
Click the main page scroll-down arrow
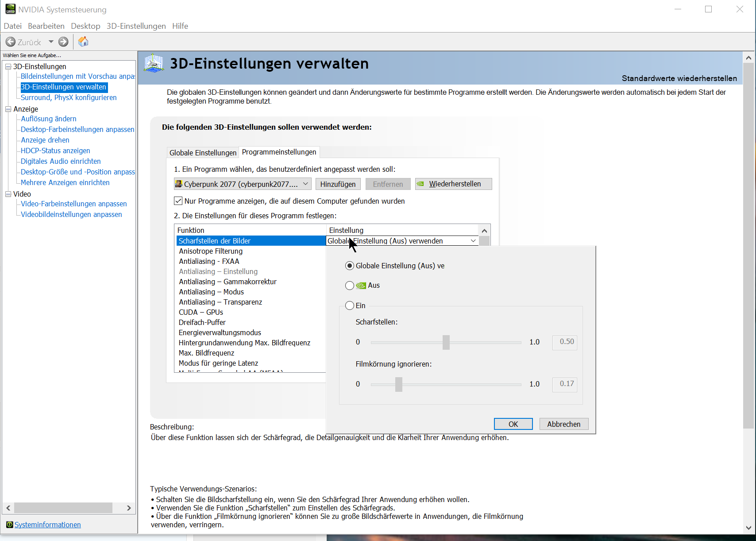click(x=748, y=528)
